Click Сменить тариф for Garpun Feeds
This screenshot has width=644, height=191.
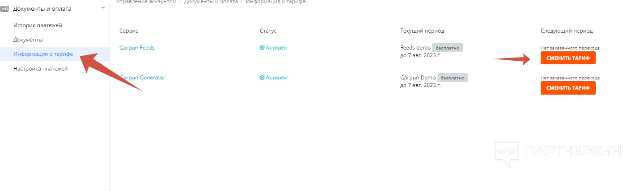[x=568, y=58]
